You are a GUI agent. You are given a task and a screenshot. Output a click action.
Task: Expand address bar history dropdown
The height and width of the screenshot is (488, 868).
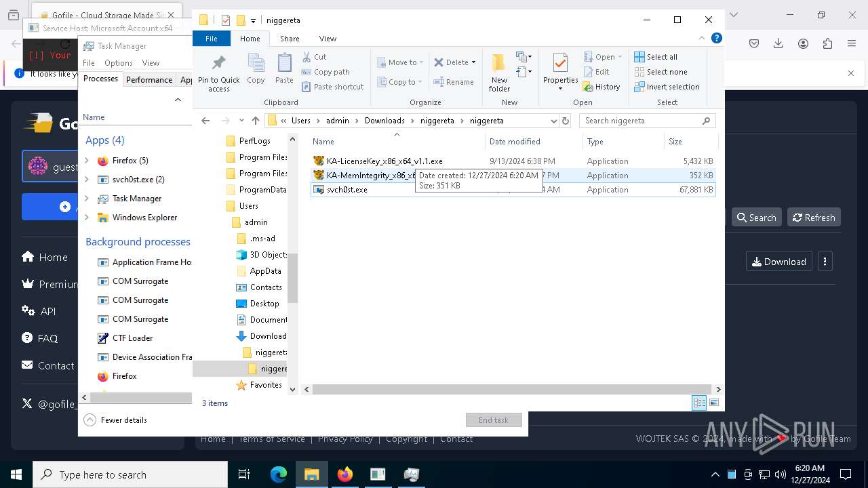click(x=553, y=121)
